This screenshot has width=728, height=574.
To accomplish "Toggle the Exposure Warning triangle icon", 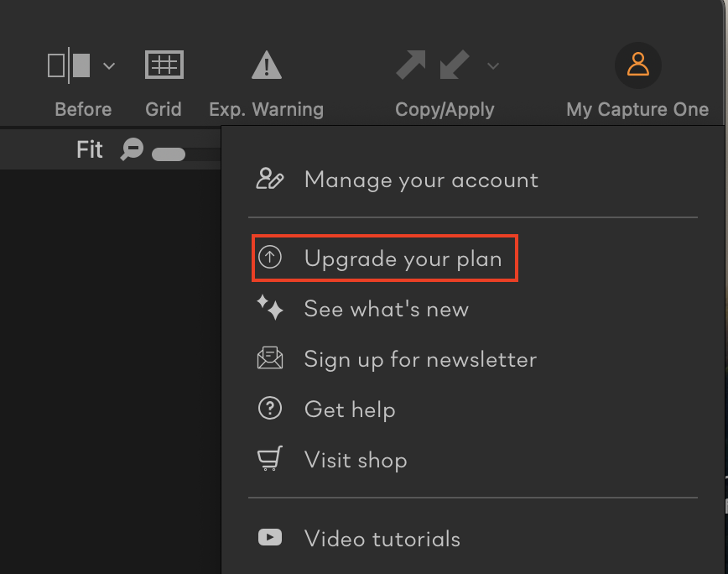I will 267,65.
